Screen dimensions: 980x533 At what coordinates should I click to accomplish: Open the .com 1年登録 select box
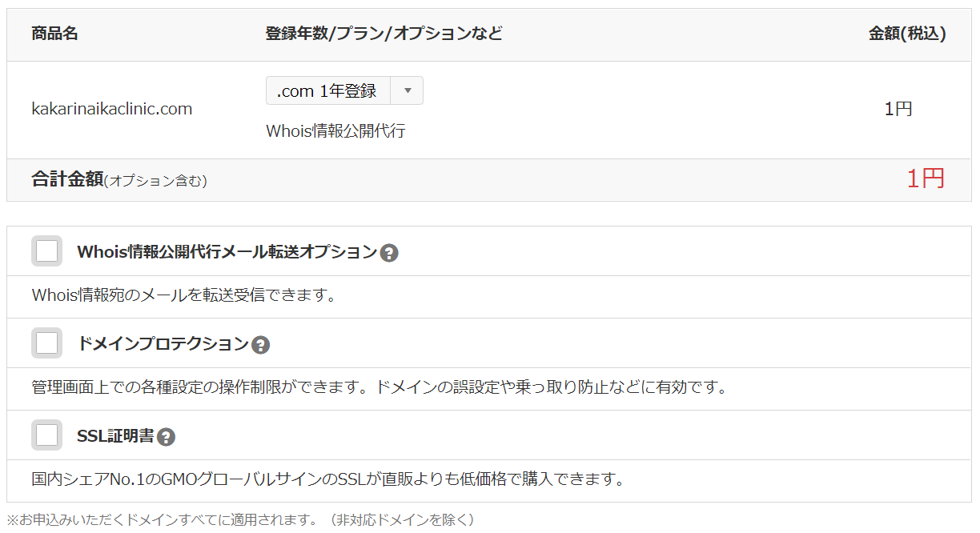(x=327, y=90)
